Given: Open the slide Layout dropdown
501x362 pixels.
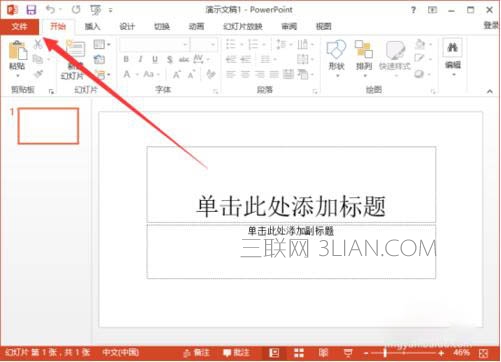Looking at the screenshot, I should tap(102, 44).
